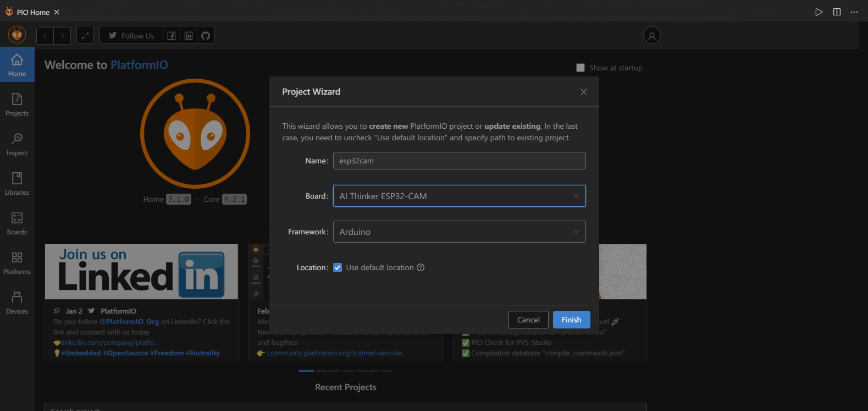Open the Inspect sidebar icon

coord(17,144)
